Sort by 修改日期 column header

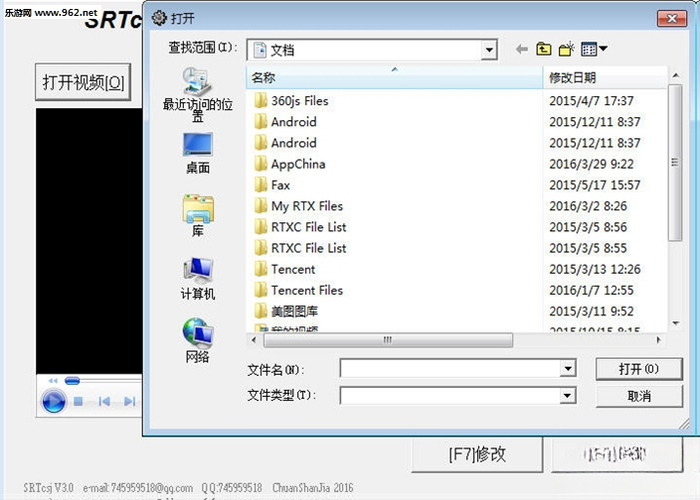[605, 77]
